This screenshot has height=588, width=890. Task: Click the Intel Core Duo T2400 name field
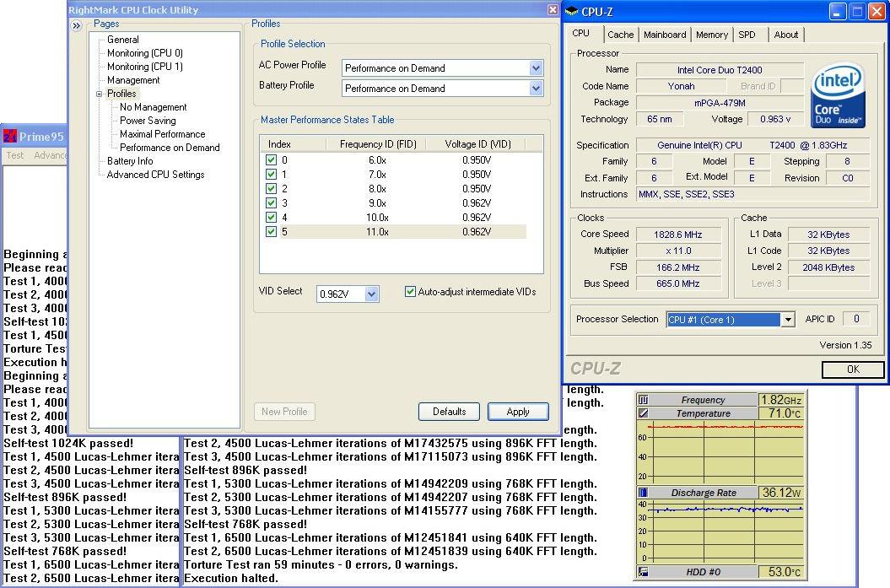(x=720, y=70)
